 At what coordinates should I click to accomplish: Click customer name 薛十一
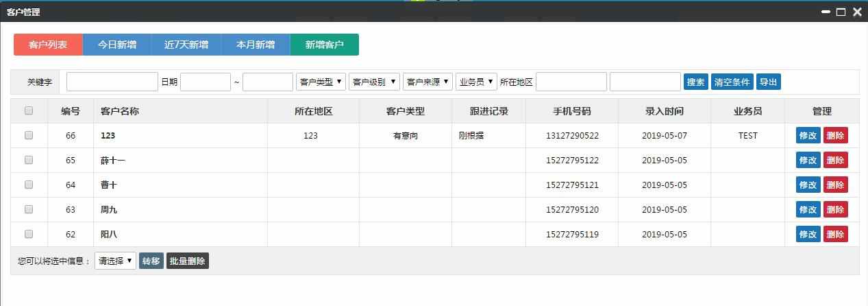(113, 161)
